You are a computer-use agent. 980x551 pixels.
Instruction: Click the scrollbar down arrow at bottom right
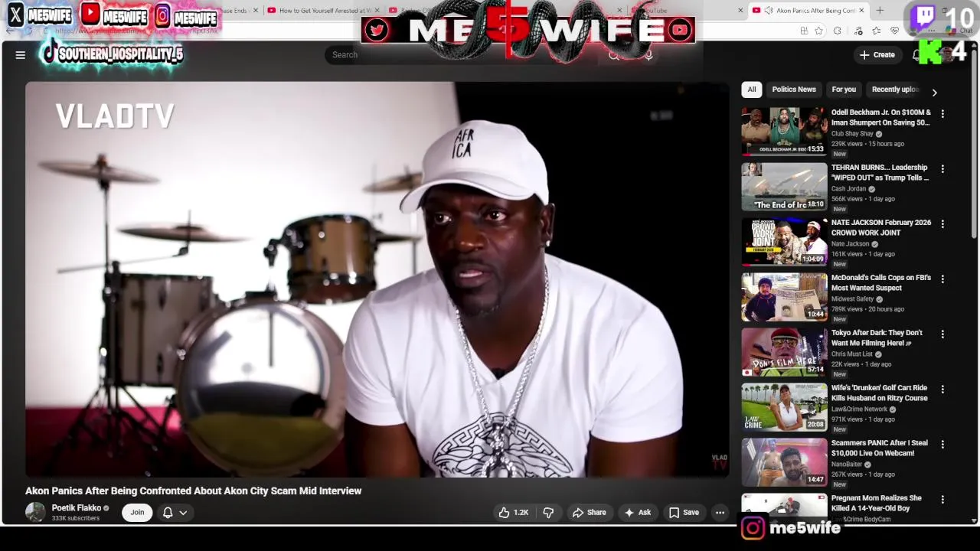tap(974, 520)
